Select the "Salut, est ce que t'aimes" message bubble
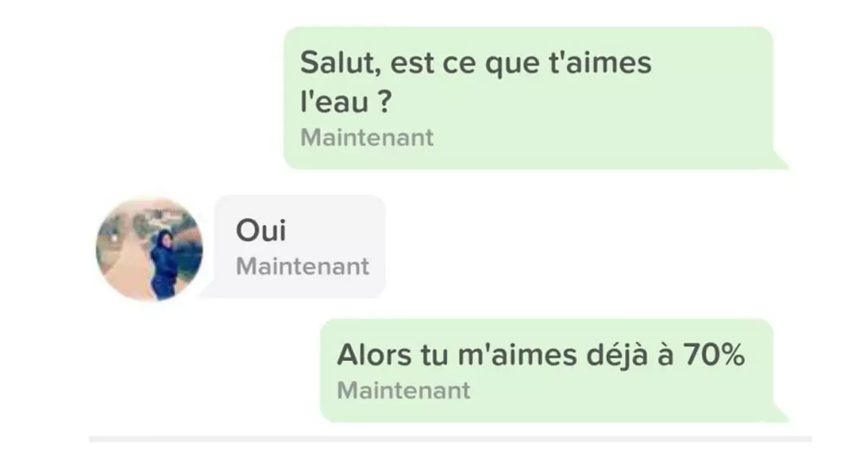Viewport: 868px width, 456px height. [x=529, y=98]
